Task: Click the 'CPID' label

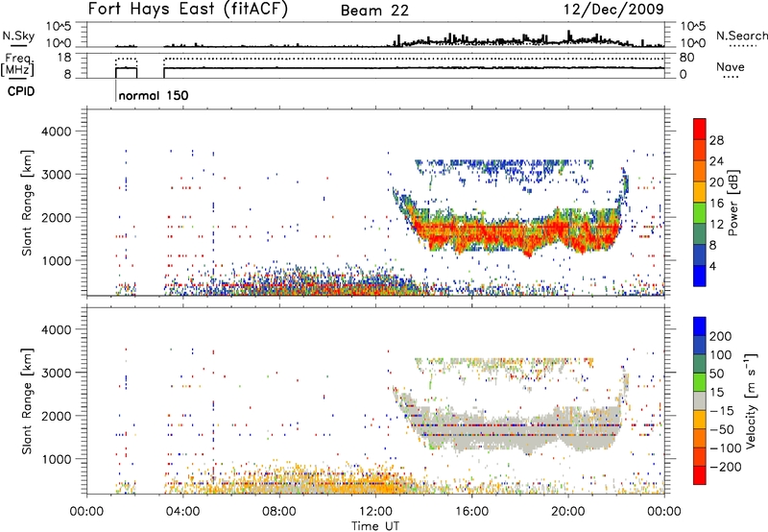Action: 21,91
